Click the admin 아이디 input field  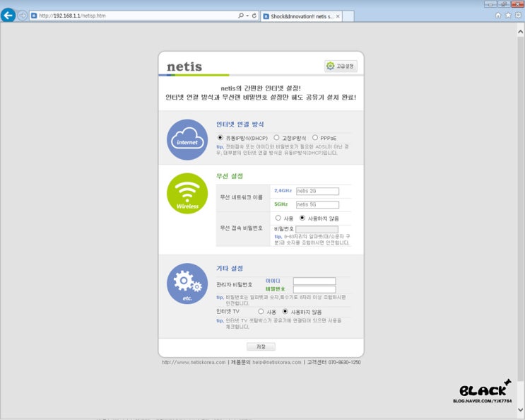[314, 281]
